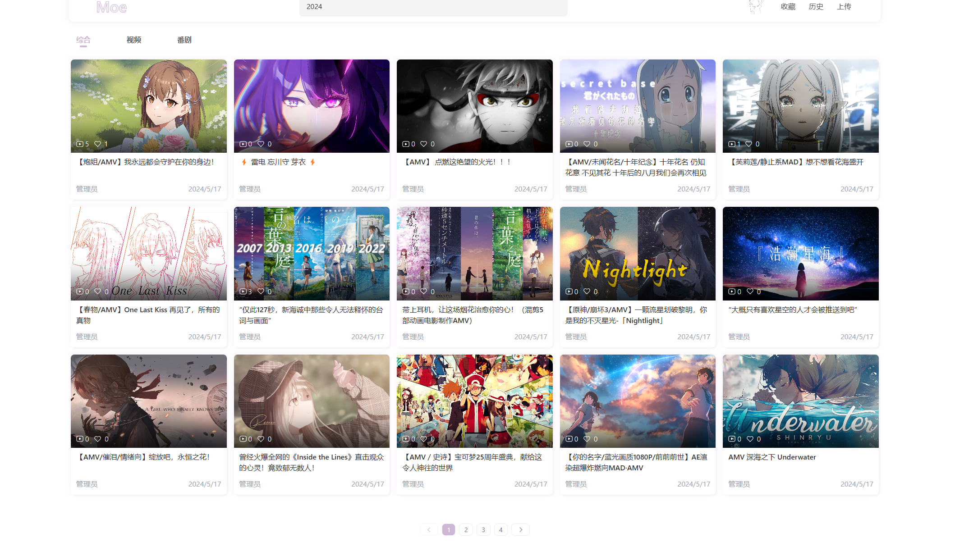Select the 综合 tab

pyautogui.click(x=83, y=40)
